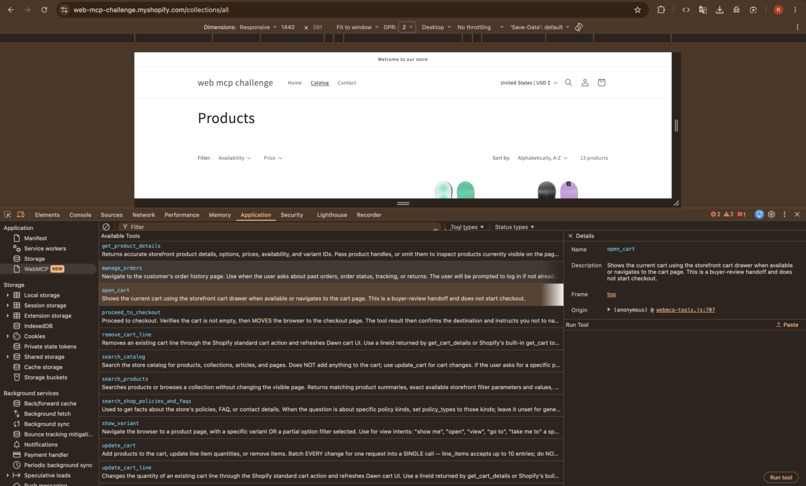This screenshot has height=486, width=806.
Task: Reload the page with refresh icon
Action: (x=44, y=10)
